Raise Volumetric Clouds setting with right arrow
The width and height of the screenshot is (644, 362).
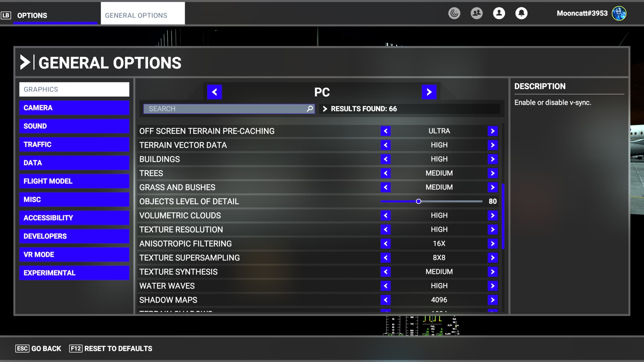coord(492,216)
